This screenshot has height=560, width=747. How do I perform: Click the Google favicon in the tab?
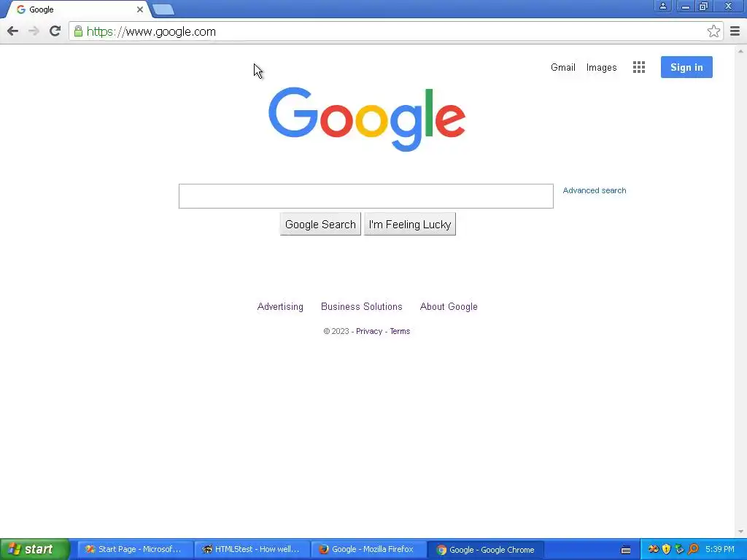[21, 9]
